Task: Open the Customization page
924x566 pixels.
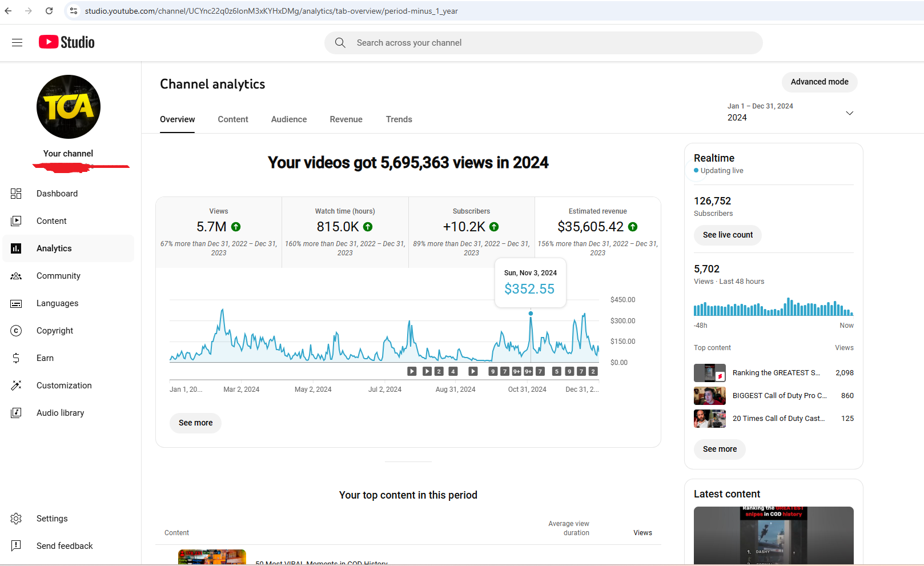Action: pos(63,386)
